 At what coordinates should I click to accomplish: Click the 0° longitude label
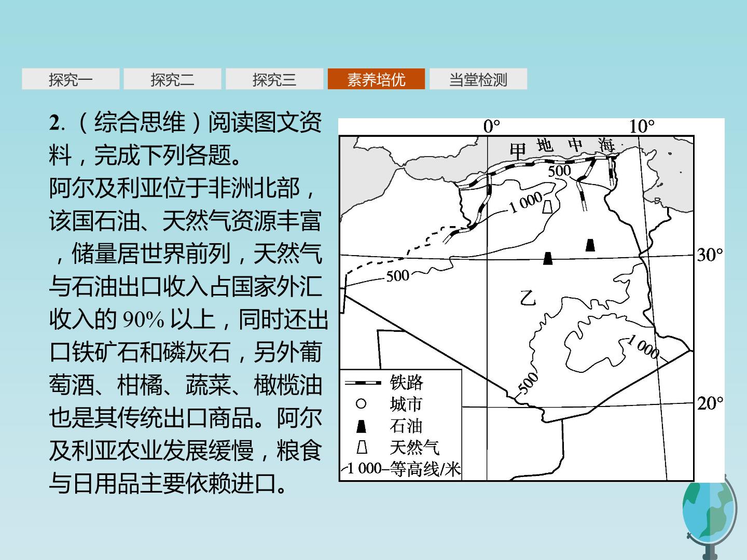pos(491,127)
